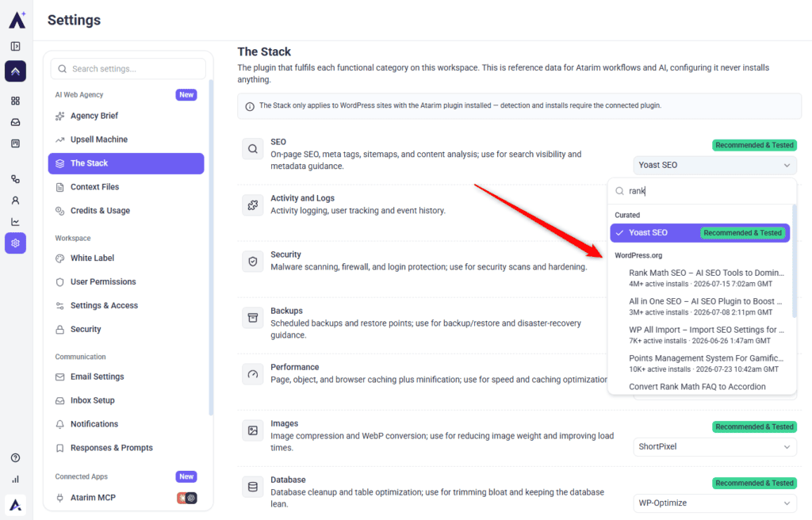Open the board icon in left rail
The height and width of the screenshot is (520, 812).
click(16, 143)
